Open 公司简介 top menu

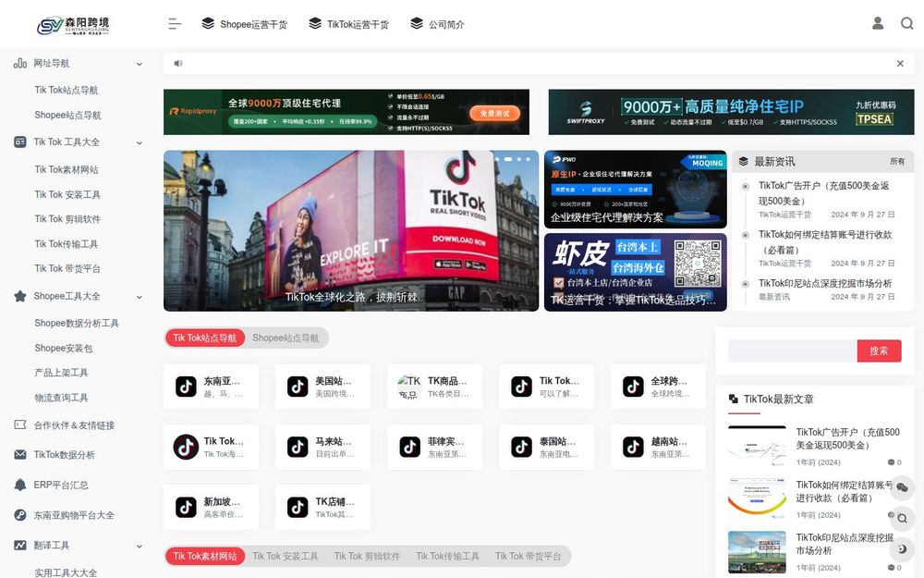tap(437, 24)
